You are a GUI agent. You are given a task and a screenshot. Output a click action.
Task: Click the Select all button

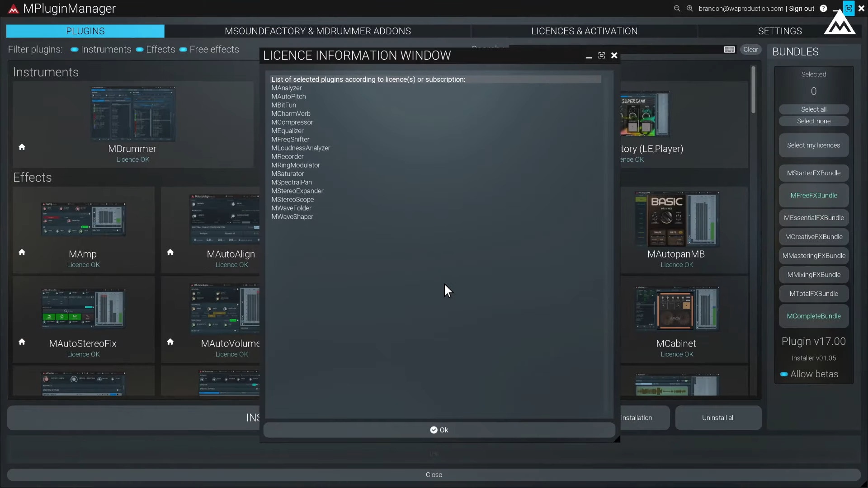(813, 109)
